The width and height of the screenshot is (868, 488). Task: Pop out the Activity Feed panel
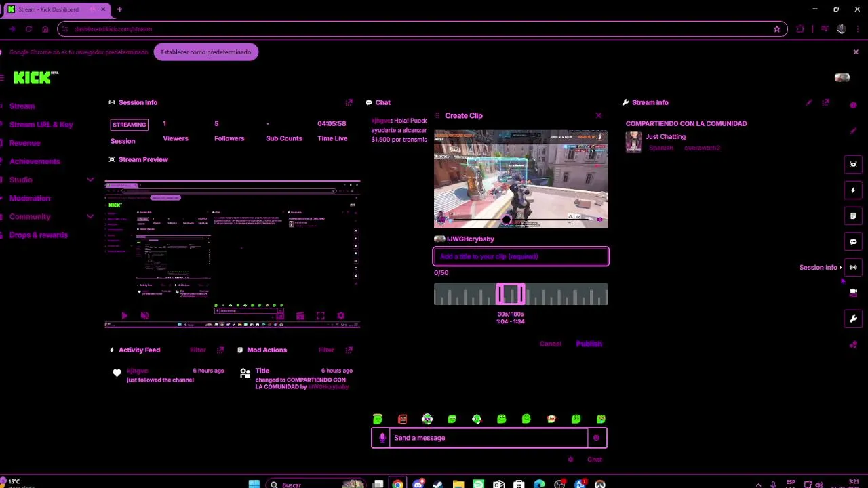pyautogui.click(x=220, y=350)
